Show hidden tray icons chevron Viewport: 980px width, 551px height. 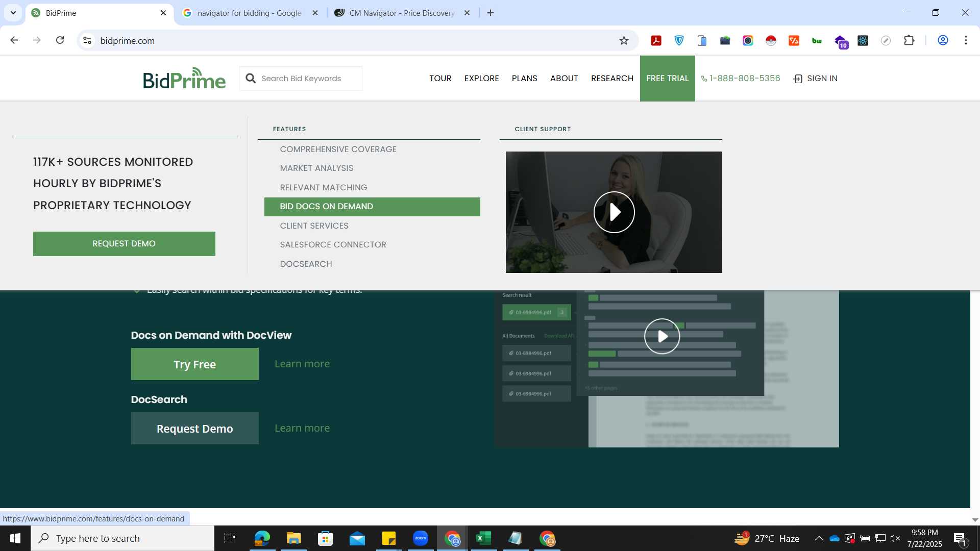[x=819, y=538]
